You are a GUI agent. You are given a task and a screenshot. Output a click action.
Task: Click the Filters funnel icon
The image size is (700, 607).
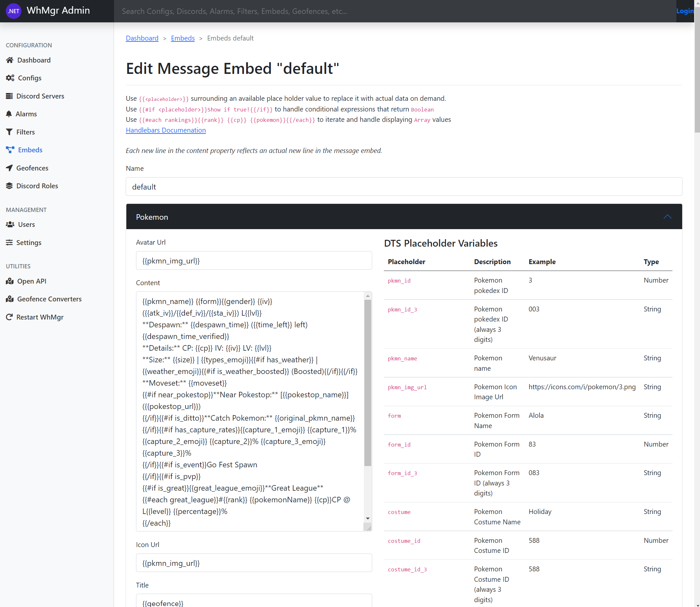(x=9, y=132)
